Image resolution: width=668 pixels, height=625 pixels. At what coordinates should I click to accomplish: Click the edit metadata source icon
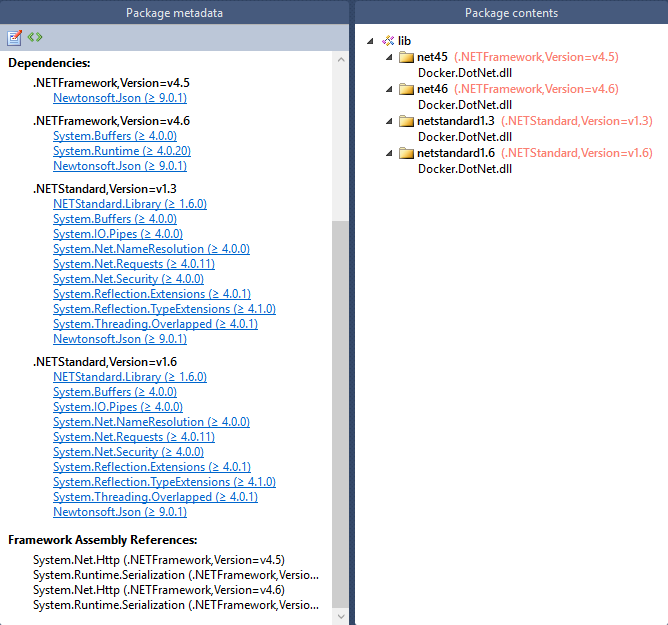coord(35,37)
